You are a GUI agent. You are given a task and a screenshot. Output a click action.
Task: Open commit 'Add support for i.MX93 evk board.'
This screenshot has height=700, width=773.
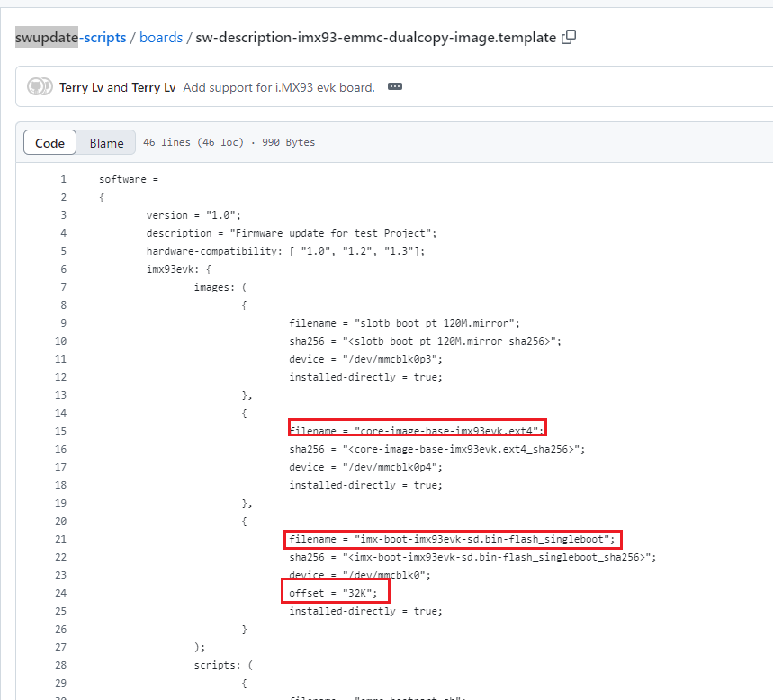tap(279, 87)
